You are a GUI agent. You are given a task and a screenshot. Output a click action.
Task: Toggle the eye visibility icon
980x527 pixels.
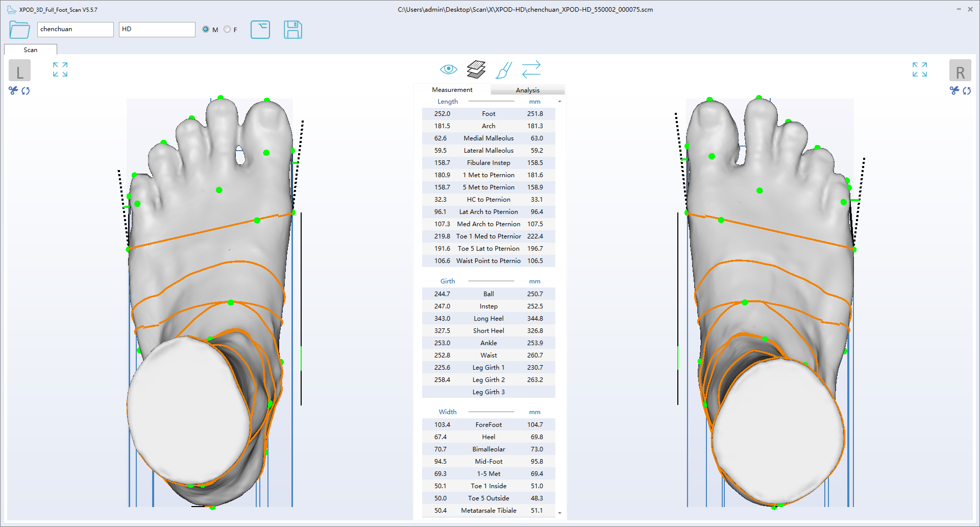tap(448, 69)
